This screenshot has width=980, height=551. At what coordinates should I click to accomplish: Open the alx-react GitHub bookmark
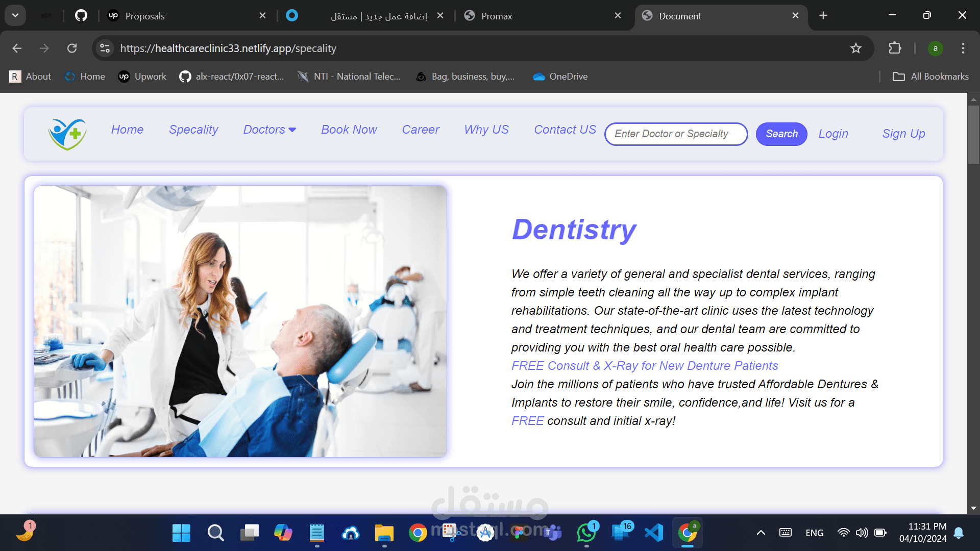232,77
